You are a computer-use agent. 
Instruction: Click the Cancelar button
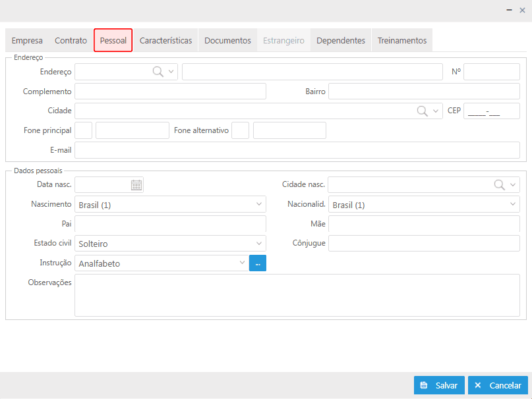coord(498,385)
